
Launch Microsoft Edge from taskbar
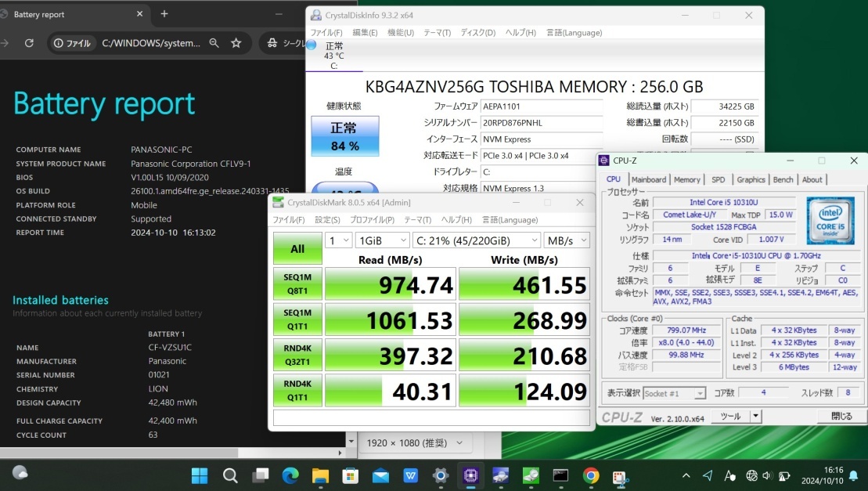(x=290, y=475)
